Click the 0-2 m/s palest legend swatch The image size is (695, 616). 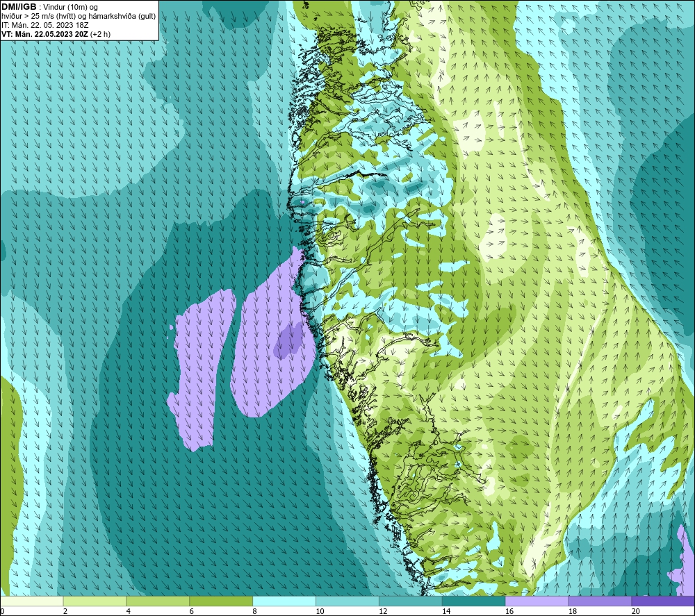tap(31, 601)
